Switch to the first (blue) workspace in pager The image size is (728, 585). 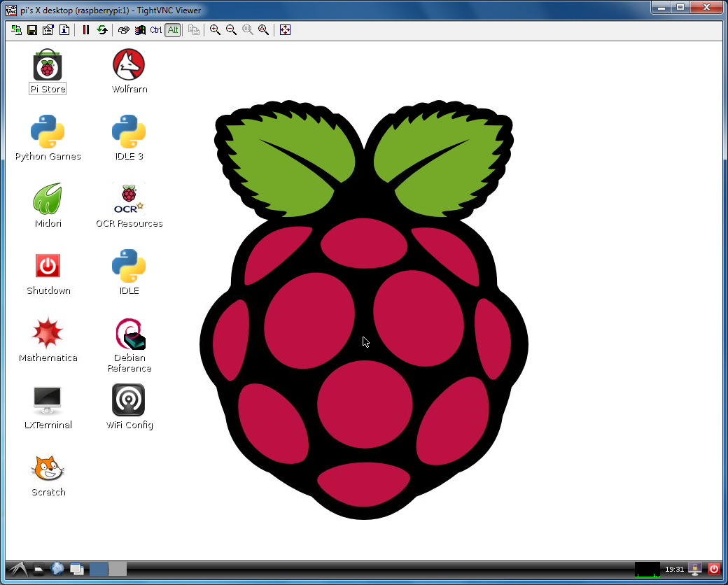pos(99,569)
